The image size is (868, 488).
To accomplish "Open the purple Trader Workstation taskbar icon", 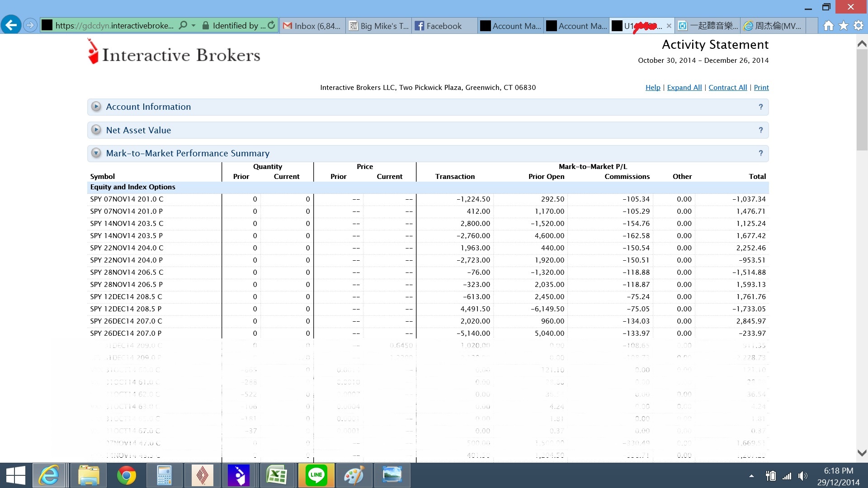I will click(239, 475).
